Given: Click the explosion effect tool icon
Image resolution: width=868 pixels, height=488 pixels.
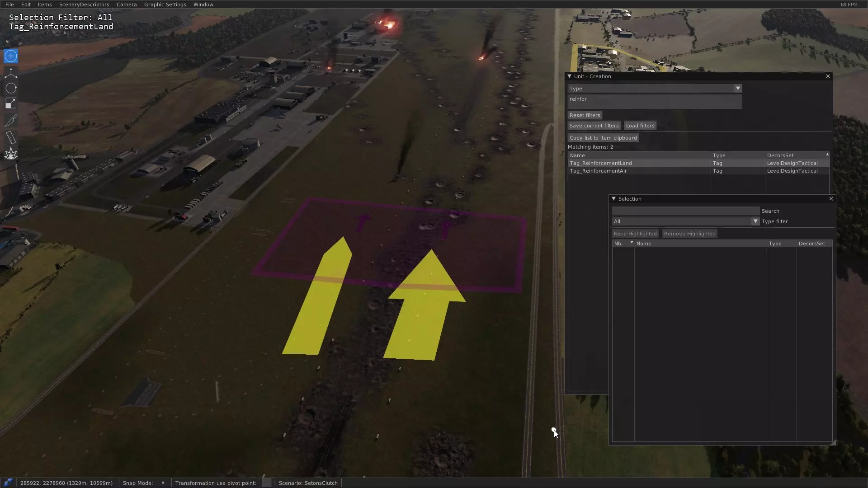Looking at the screenshot, I should [11, 154].
